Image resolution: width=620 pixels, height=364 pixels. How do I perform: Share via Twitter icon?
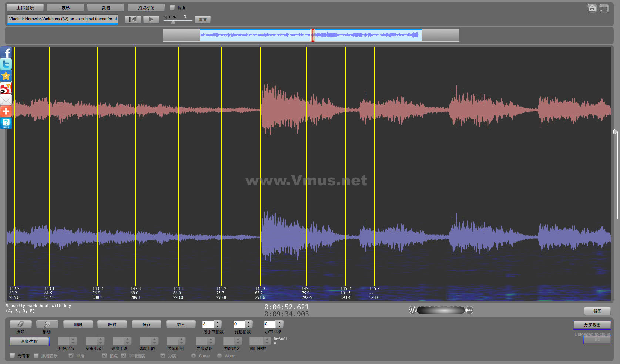coord(6,64)
